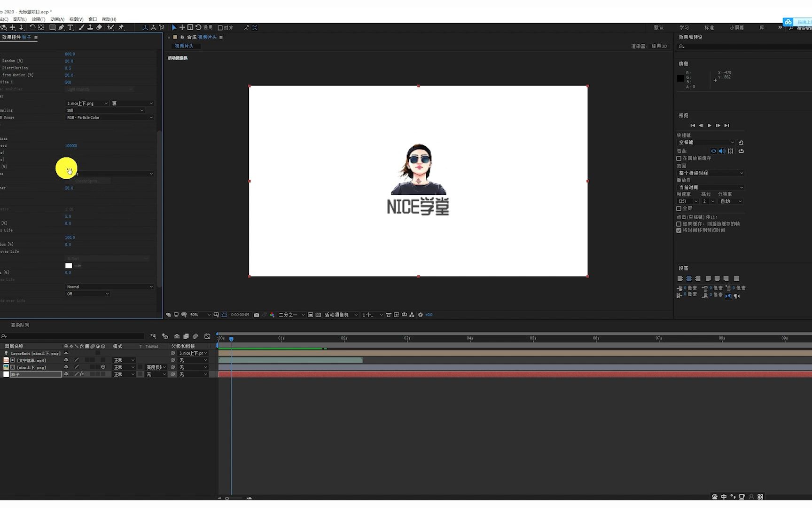This screenshot has width=812, height=508.
Task: Select the Brush tool
Action: (x=81, y=28)
